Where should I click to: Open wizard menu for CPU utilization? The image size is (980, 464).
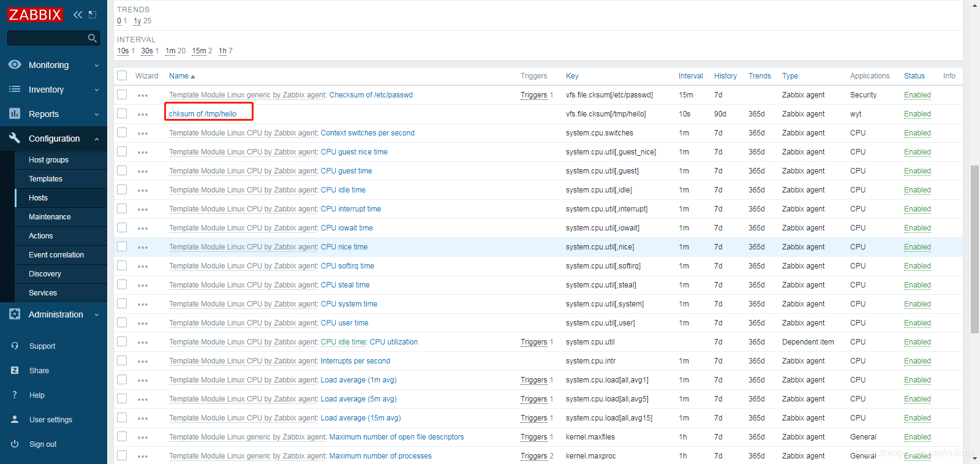(143, 343)
